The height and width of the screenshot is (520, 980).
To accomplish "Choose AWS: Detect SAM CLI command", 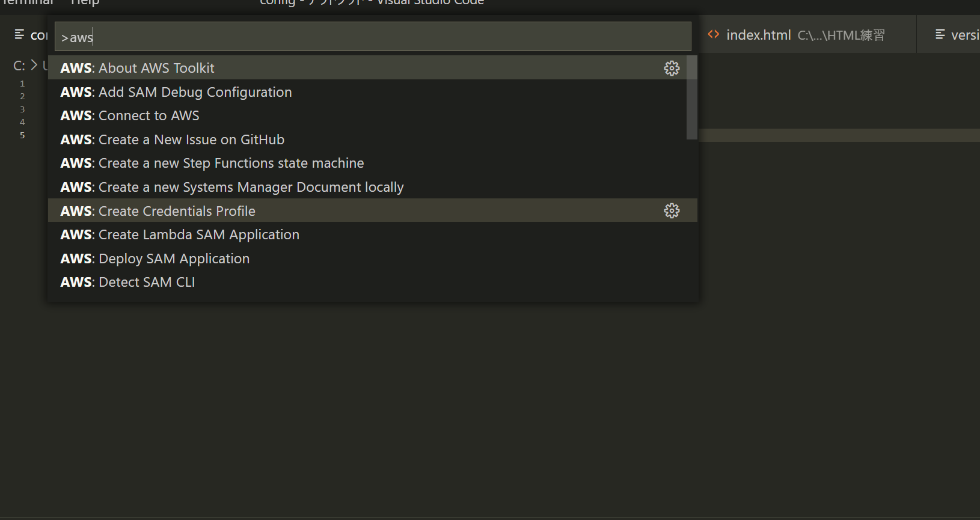I will click(x=373, y=282).
